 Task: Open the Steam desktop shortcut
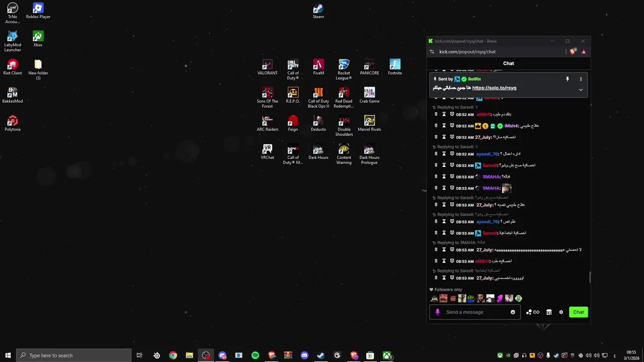(x=318, y=11)
